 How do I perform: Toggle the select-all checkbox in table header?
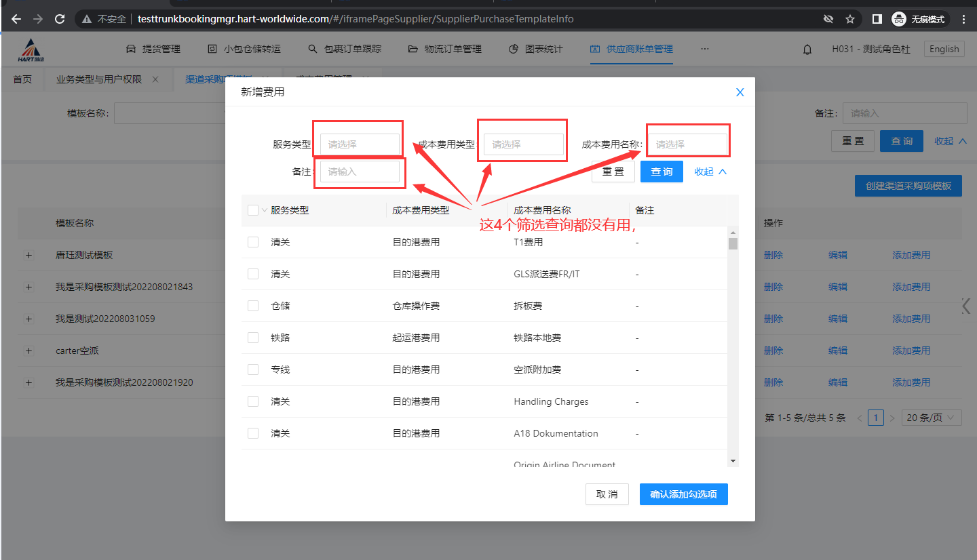pos(253,210)
